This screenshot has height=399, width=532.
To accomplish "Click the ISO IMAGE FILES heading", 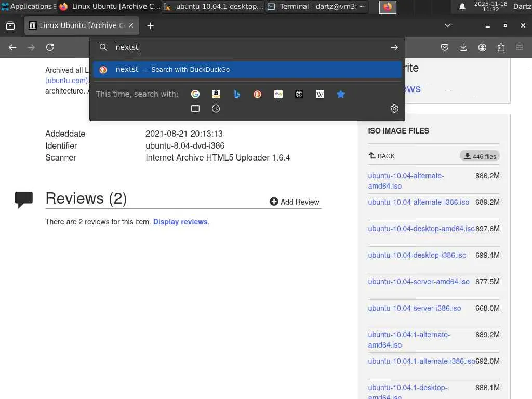I will point(398,131).
